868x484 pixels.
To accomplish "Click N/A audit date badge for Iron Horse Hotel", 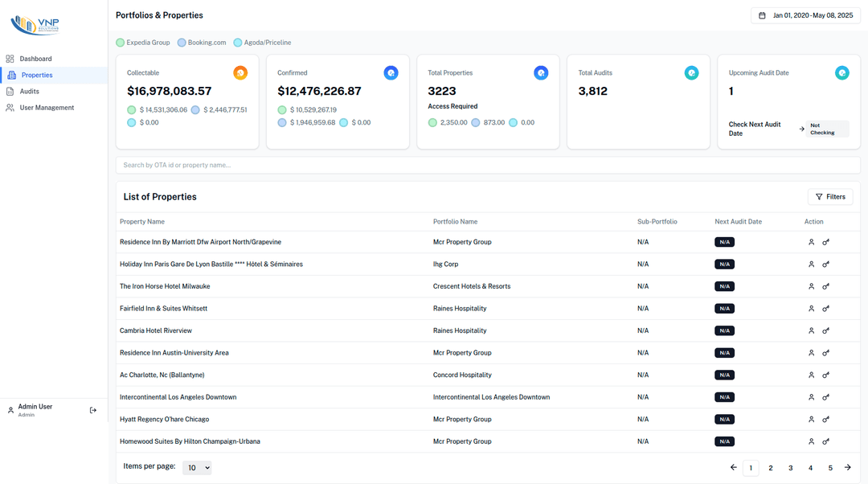I will coord(725,286).
